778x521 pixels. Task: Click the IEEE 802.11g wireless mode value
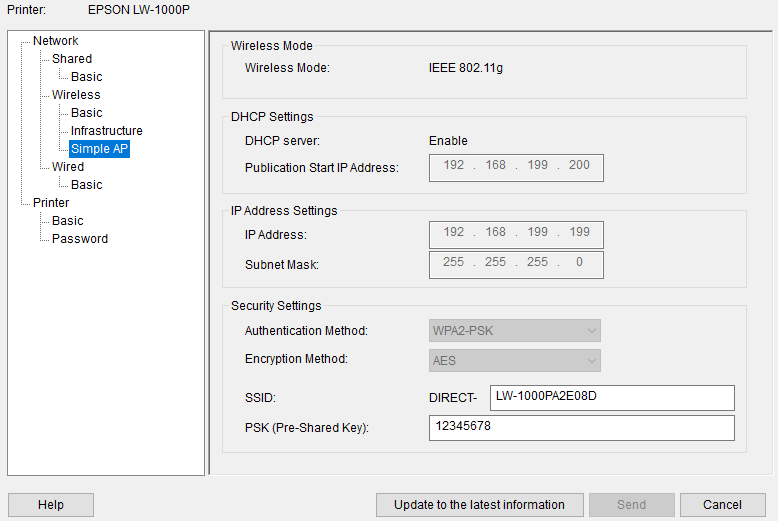(x=466, y=68)
